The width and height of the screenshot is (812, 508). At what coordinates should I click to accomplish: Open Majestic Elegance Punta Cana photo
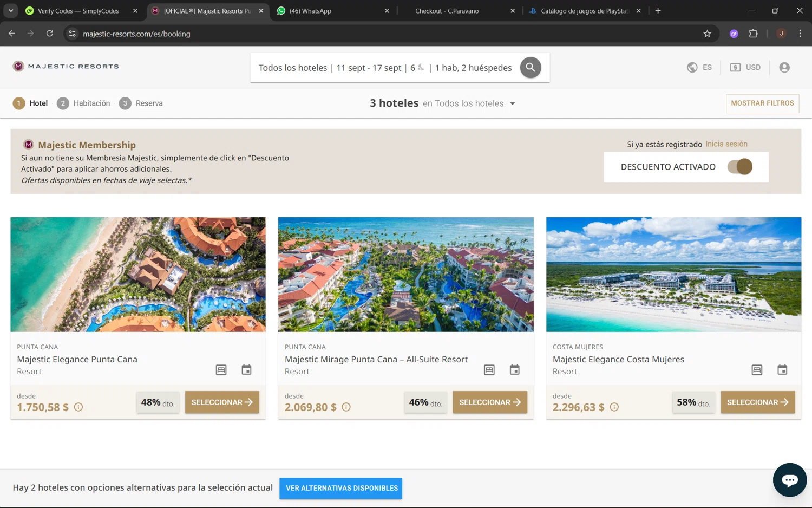138,275
